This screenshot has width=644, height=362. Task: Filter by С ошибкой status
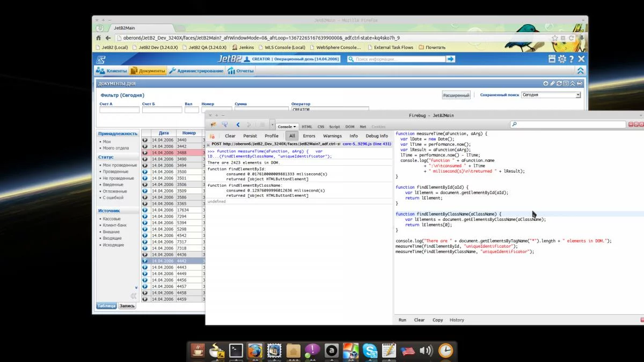(x=113, y=197)
